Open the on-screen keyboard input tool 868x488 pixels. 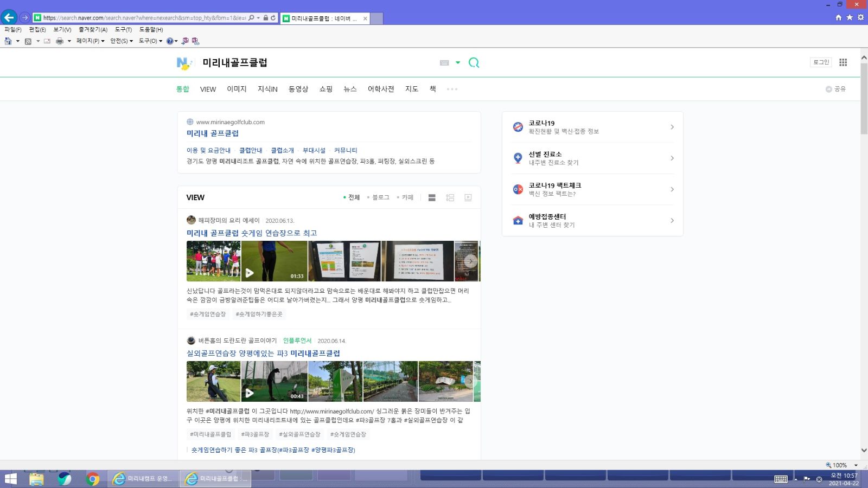(x=444, y=63)
